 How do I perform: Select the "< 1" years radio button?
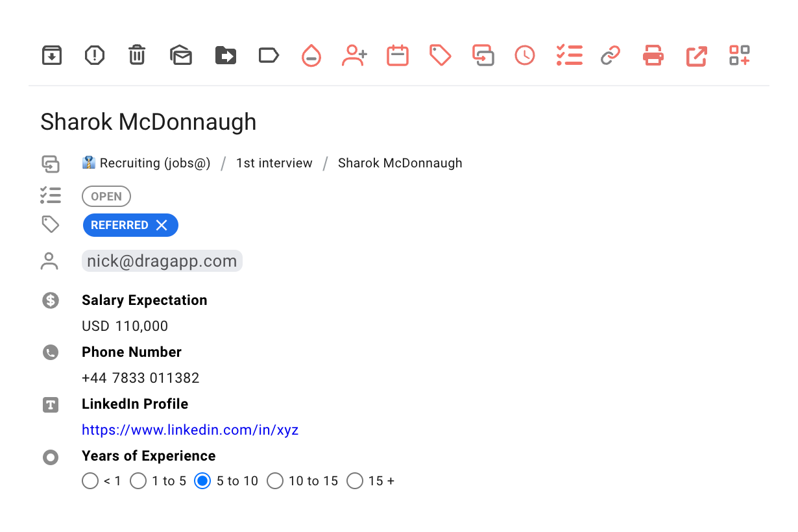pyautogui.click(x=90, y=481)
